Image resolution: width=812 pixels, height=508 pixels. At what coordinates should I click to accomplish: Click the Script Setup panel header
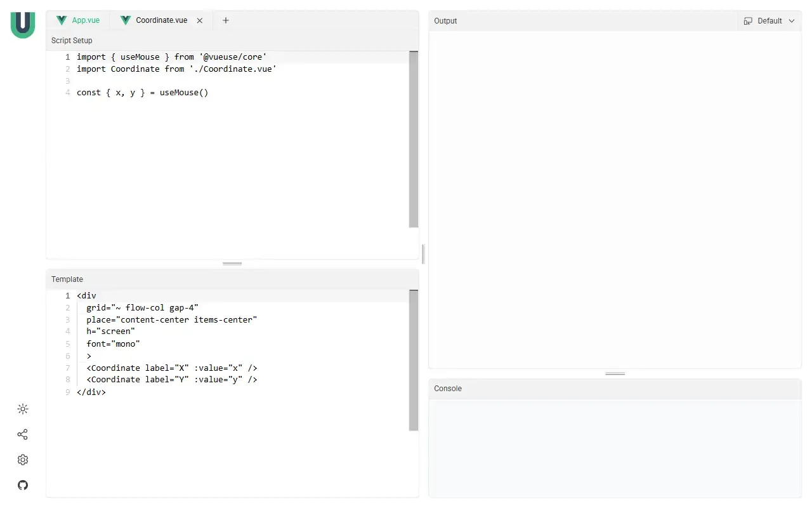tap(232, 40)
